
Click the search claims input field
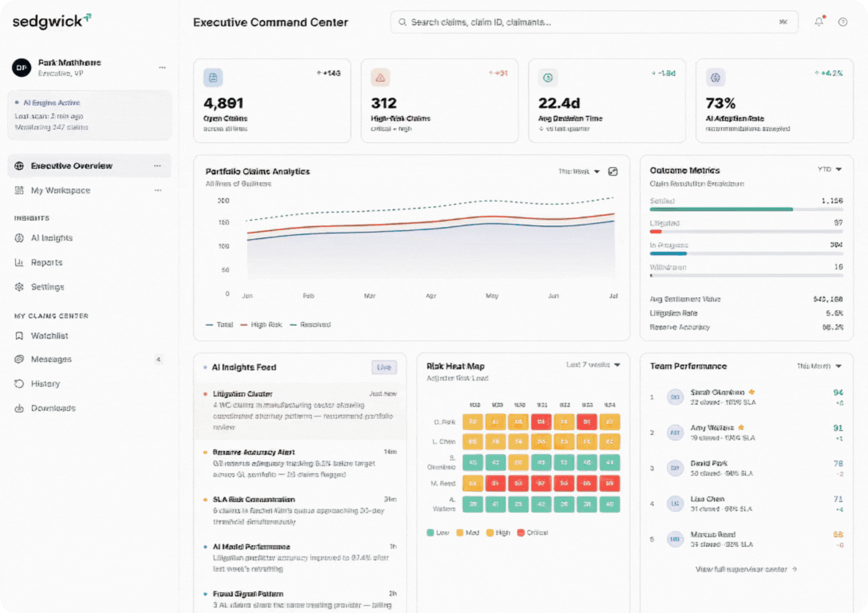tap(594, 22)
